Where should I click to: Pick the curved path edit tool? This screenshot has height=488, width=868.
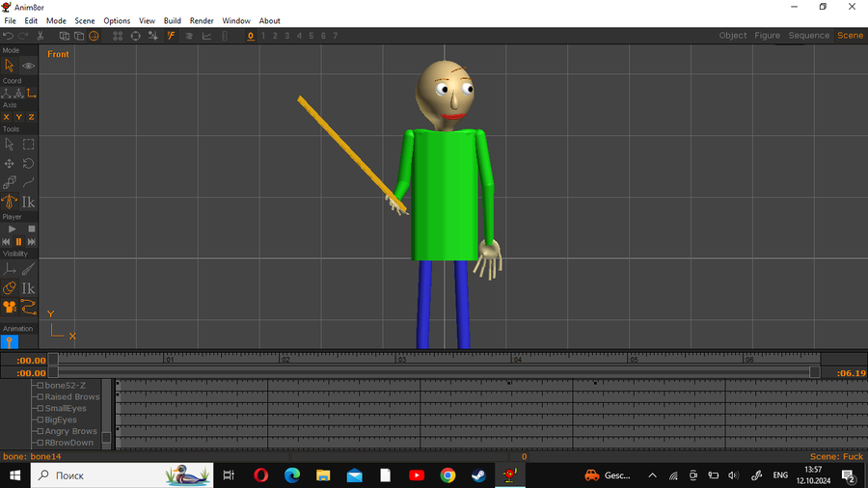point(28,182)
